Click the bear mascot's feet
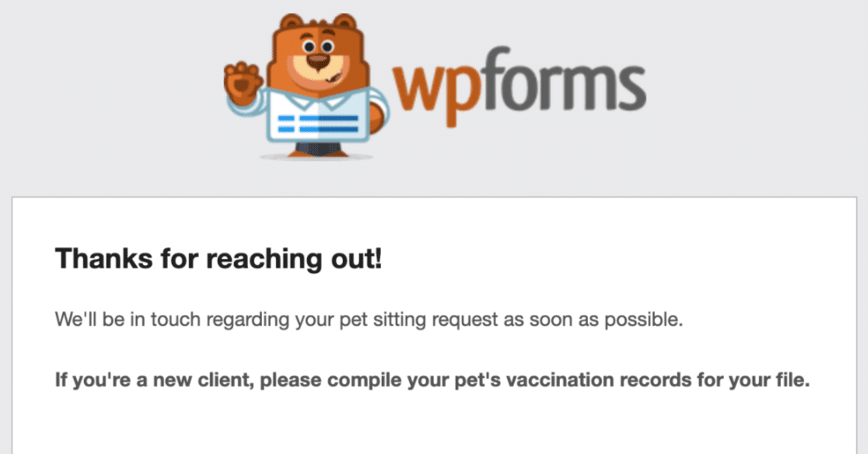868x454 pixels. click(x=317, y=150)
